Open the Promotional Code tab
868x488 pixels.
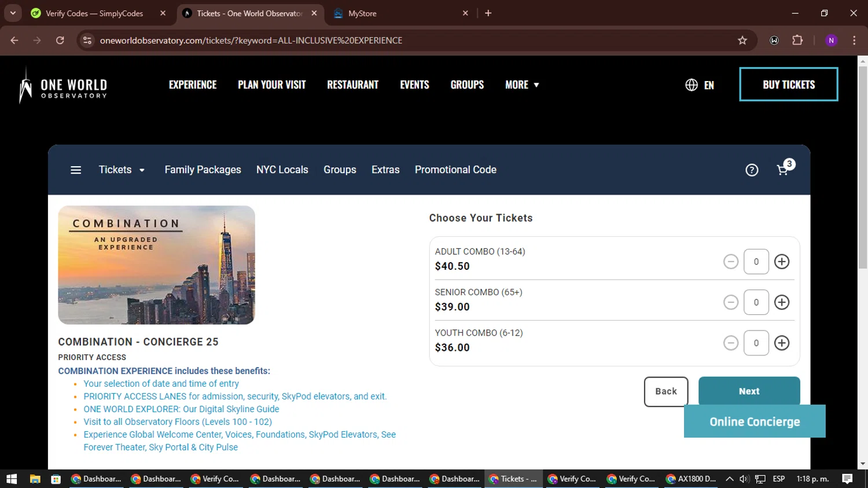pos(455,170)
